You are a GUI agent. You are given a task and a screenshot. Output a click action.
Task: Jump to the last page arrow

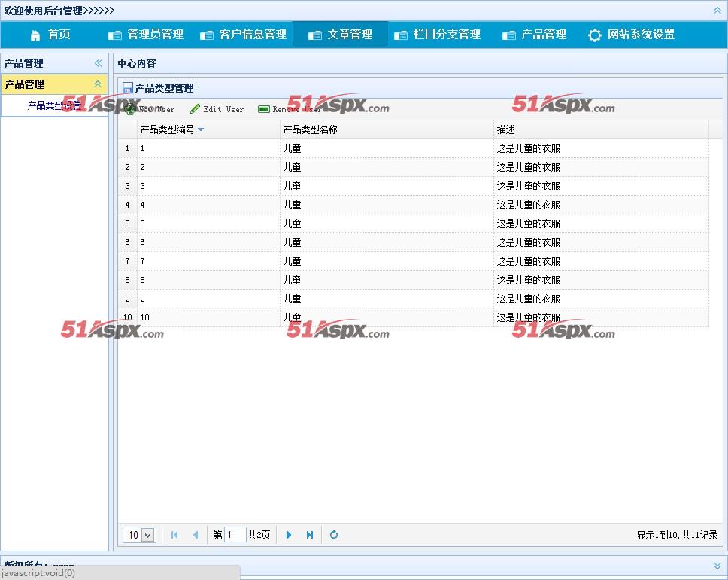point(310,535)
